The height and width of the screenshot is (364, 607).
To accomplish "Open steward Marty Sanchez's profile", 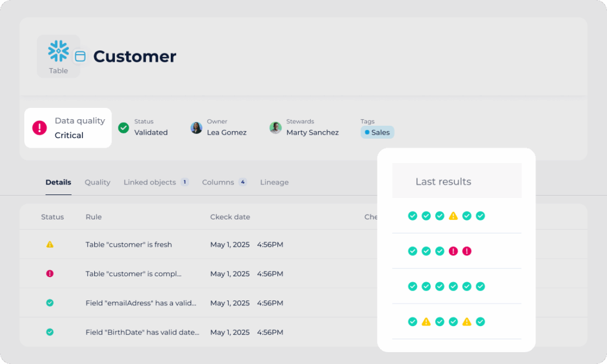I will tap(275, 127).
